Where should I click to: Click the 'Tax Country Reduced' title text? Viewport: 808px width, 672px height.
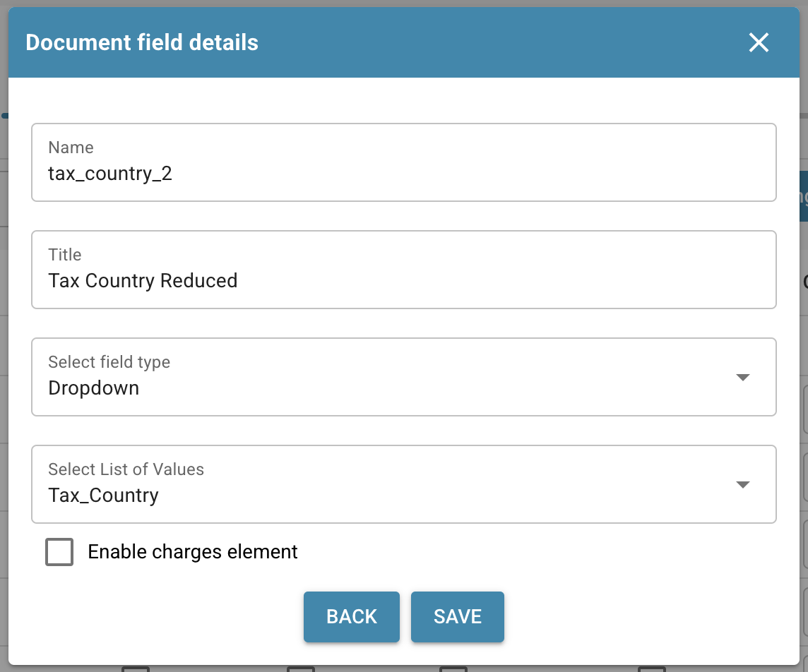143,281
